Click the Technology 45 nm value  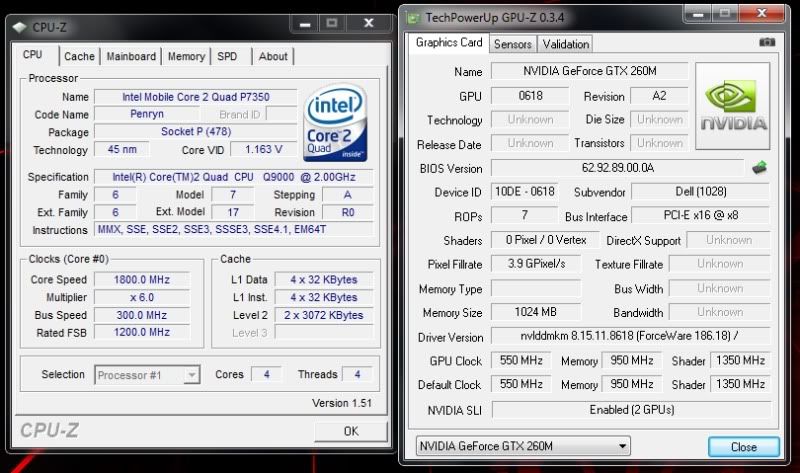tap(122, 150)
